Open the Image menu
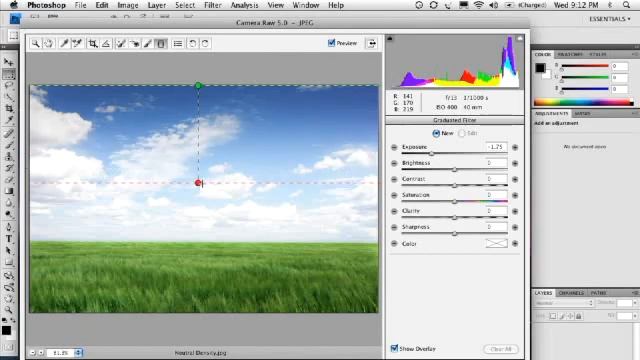This screenshot has height=360, width=640. (x=128, y=5)
